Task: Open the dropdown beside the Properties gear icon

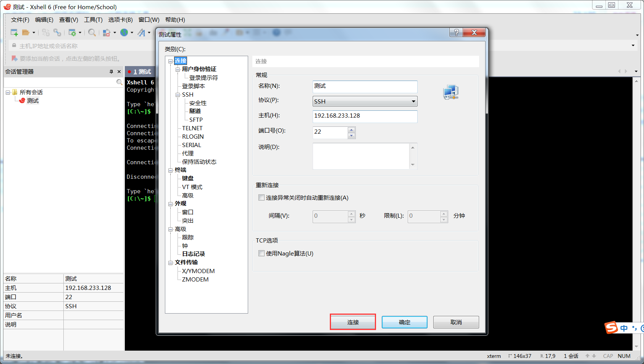Action: tap(80, 32)
